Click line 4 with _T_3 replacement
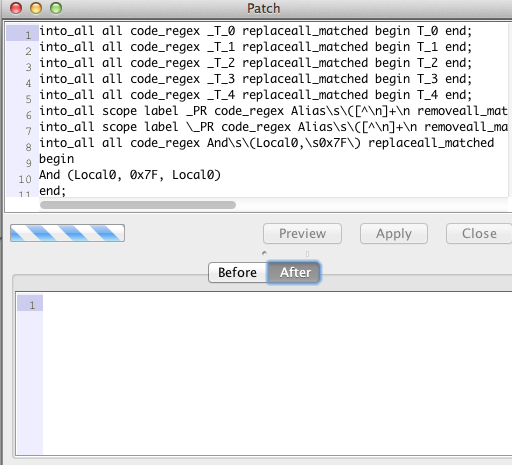Viewport: 512px width, 465px height. [256, 79]
